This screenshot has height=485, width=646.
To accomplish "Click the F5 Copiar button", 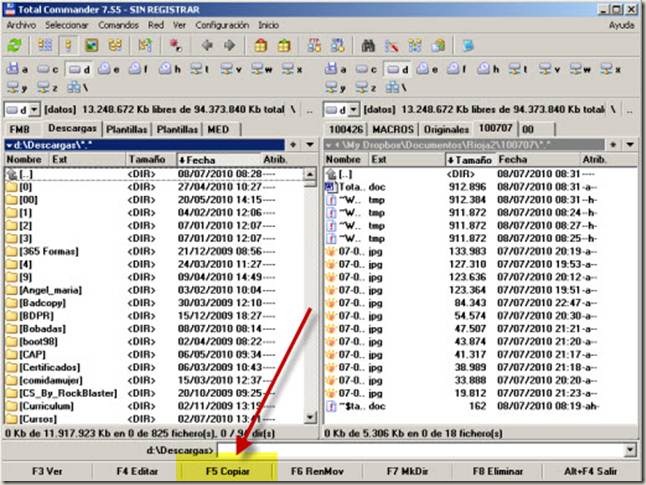I will pyautogui.click(x=227, y=471).
